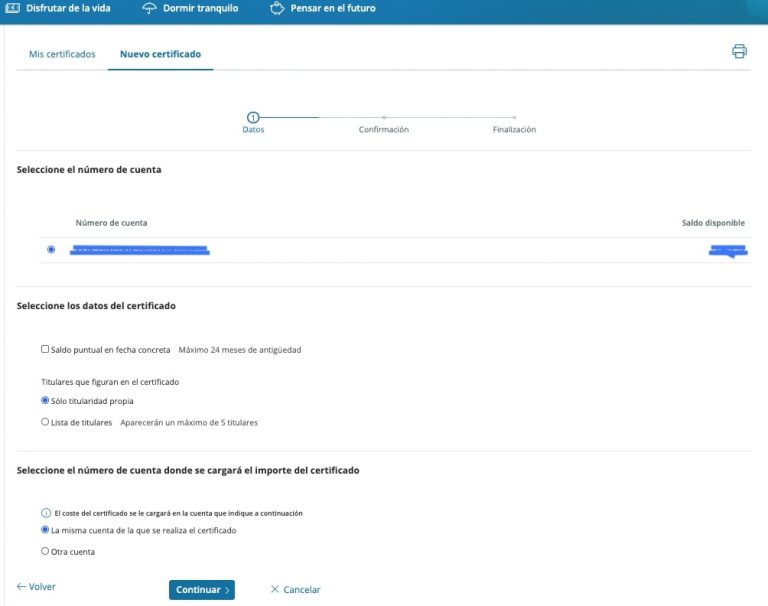The image size is (768, 606).
Task: Click the Cancelar link
Action: click(x=296, y=589)
